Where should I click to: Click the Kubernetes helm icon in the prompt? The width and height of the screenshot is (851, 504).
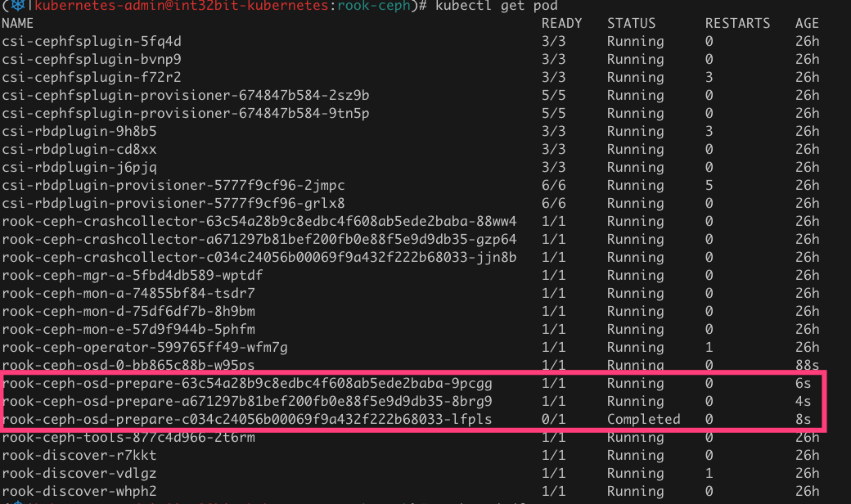point(18,6)
